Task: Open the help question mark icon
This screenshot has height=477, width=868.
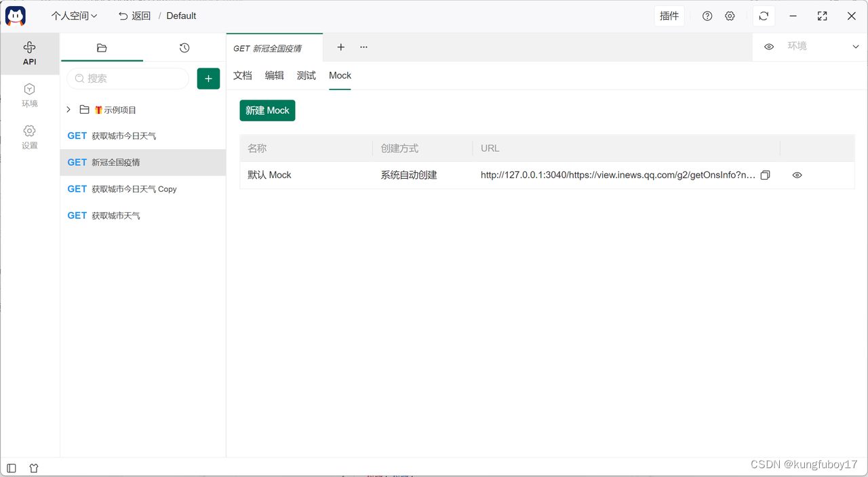Action: tap(707, 16)
